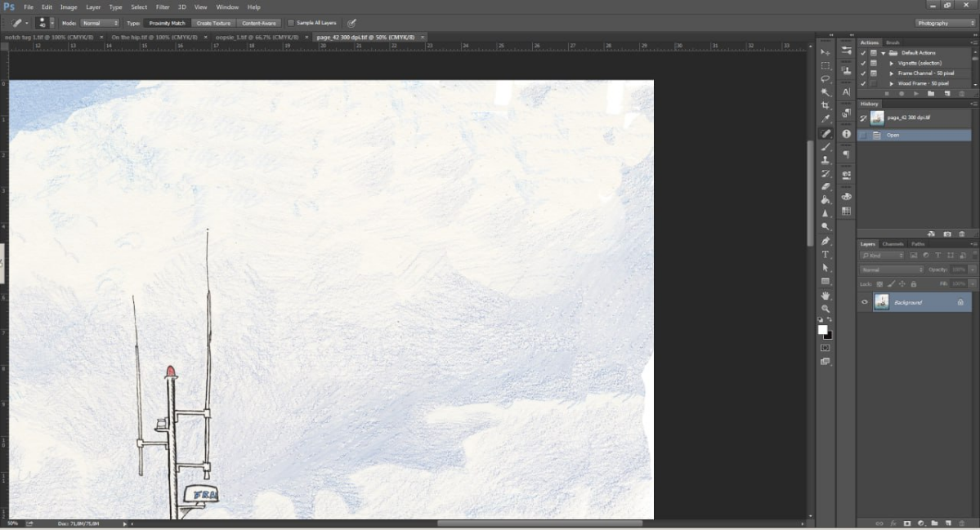Select the Spot Healing Brush tool
Image resolution: width=980 pixels, height=530 pixels.
(826, 134)
